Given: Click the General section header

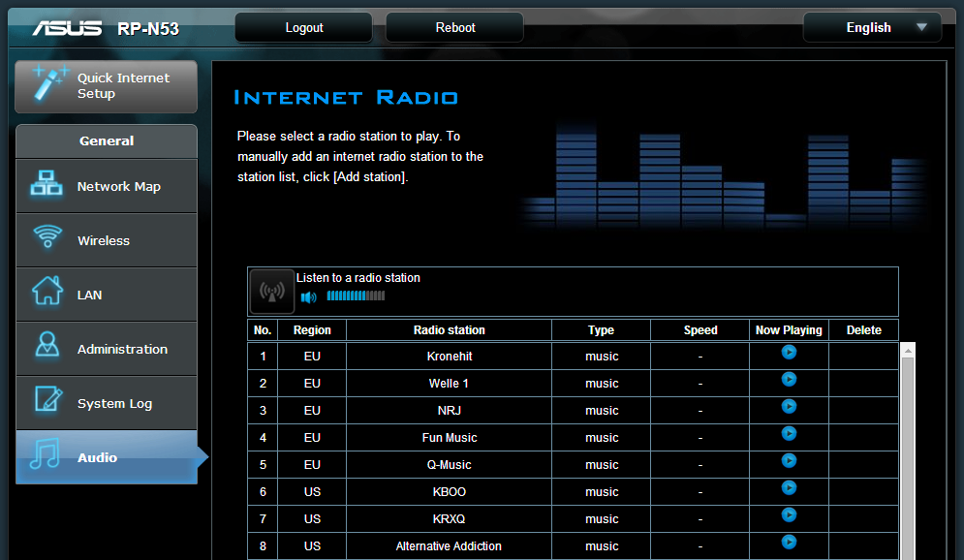Looking at the screenshot, I should (107, 140).
